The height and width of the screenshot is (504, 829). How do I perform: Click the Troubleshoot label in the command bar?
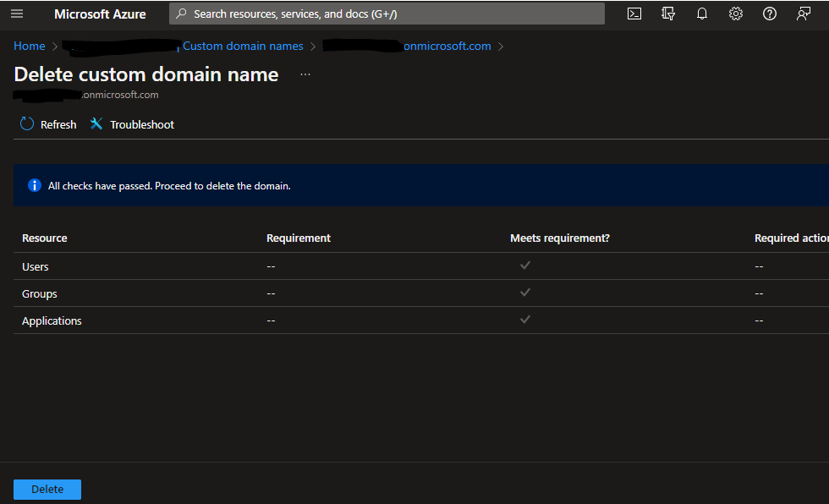pyautogui.click(x=142, y=124)
